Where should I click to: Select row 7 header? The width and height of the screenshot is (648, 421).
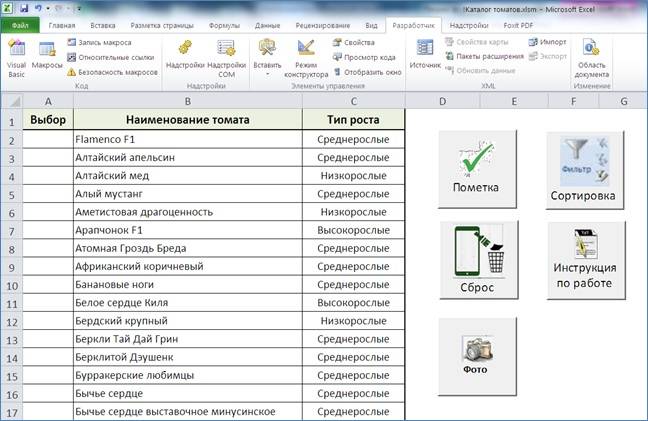click(x=12, y=231)
